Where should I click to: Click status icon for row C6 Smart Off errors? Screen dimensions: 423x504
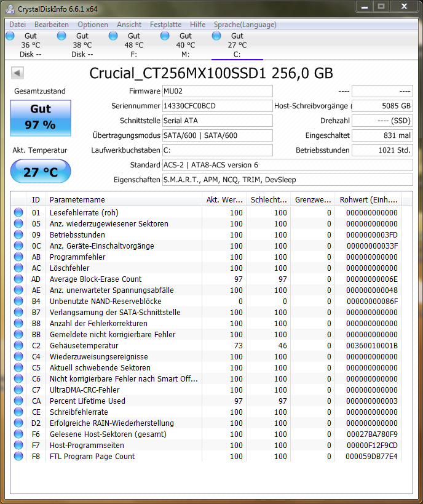pyautogui.click(x=18, y=378)
